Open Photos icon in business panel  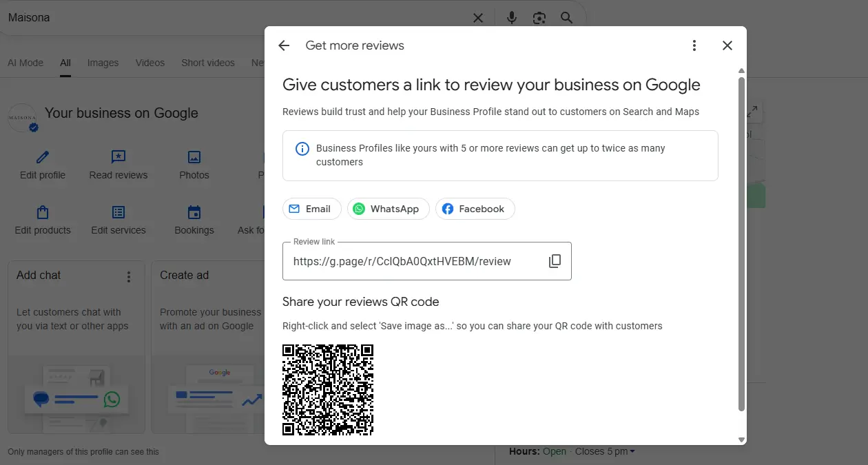click(x=194, y=157)
